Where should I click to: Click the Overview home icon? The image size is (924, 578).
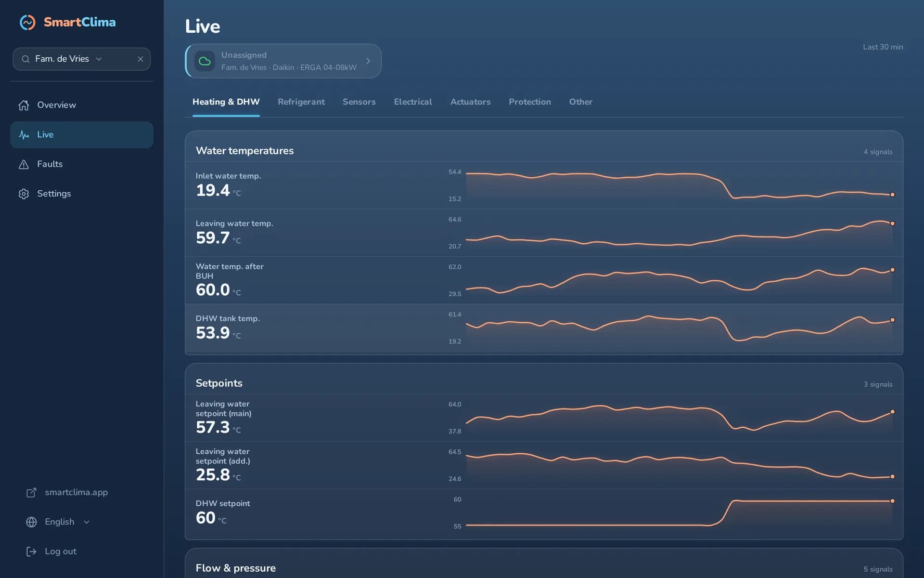(x=24, y=105)
